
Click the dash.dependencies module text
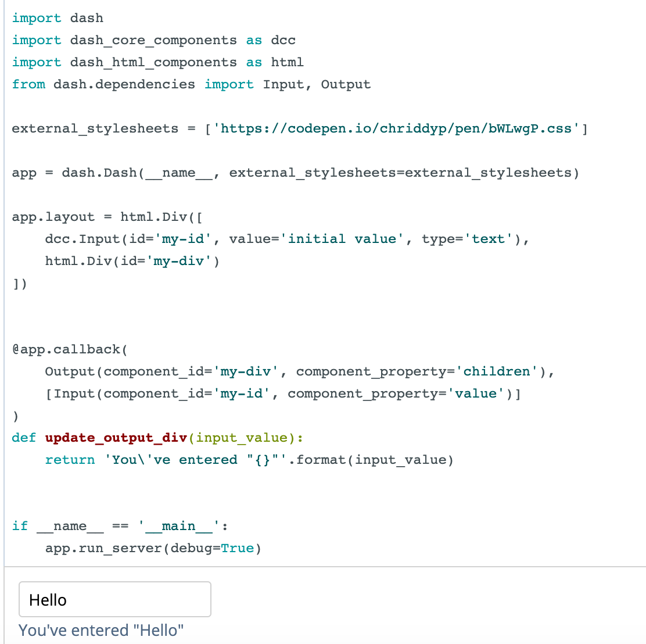point(124,84)
